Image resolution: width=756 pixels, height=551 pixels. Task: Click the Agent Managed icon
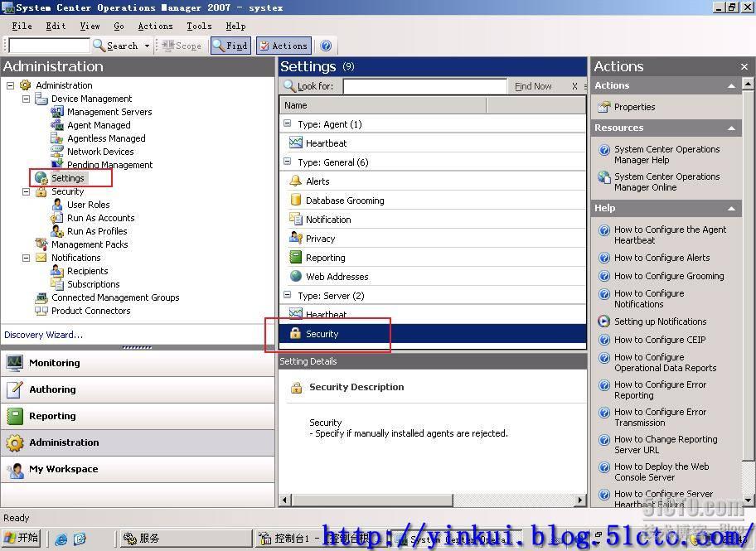tap(57, 125)
